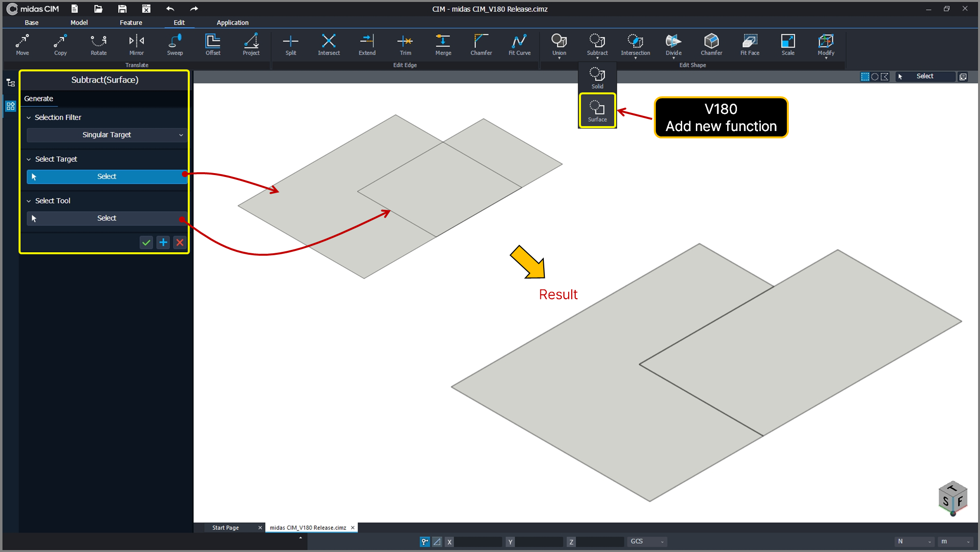Open the Subtract tool dropdown arrow
Image resolution: width=980 pixels, height=552 pixels.
tap(597, 58)
